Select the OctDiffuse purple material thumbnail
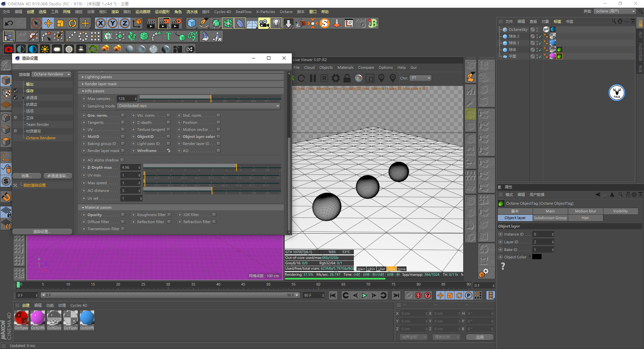Screen dimensions: 644x349 (x=38, y=320)
